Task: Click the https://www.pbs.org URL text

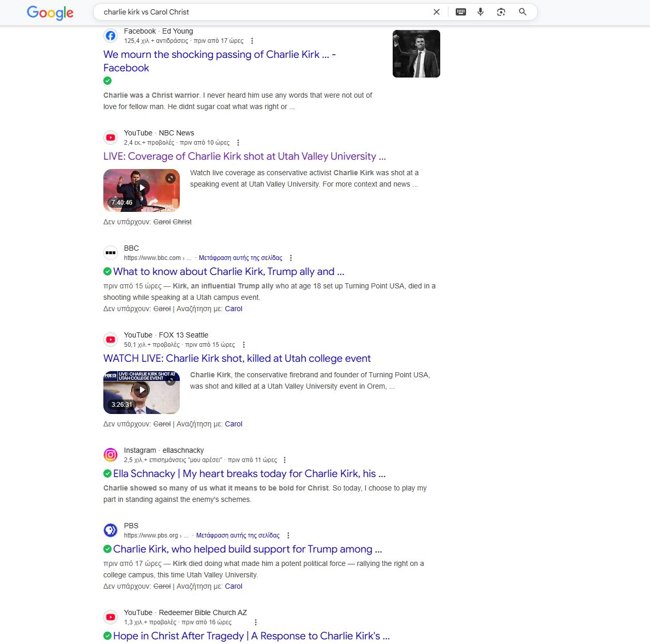Action: tap(151, 535)
